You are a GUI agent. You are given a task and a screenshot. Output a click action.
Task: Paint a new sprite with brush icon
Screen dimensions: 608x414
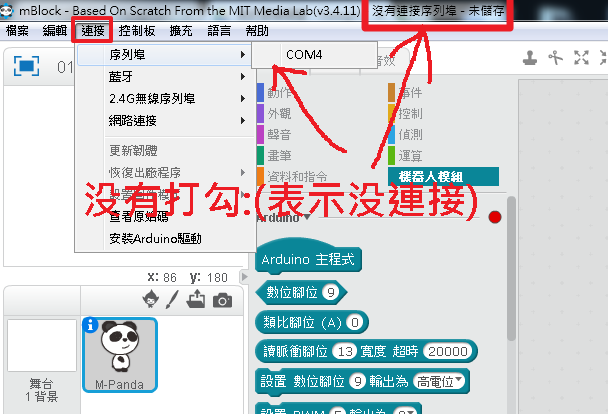tap(172, 300)
